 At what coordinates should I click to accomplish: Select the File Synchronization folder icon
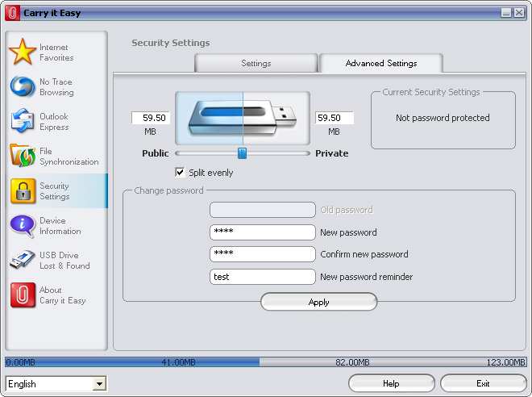point(23,156)
